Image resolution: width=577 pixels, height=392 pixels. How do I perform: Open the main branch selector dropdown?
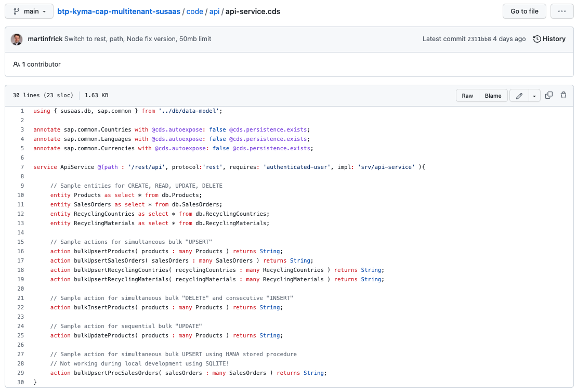pyautogui.click(x=29, y=11)
